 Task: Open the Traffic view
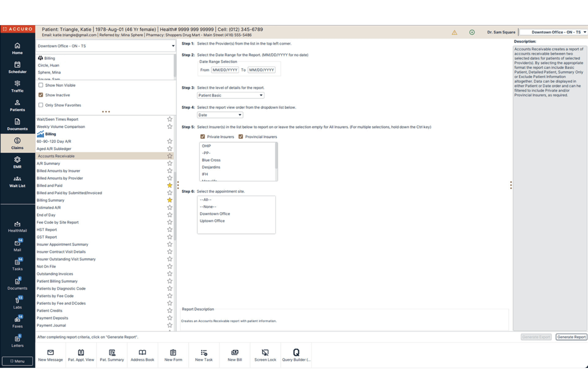tap(17, 87)
